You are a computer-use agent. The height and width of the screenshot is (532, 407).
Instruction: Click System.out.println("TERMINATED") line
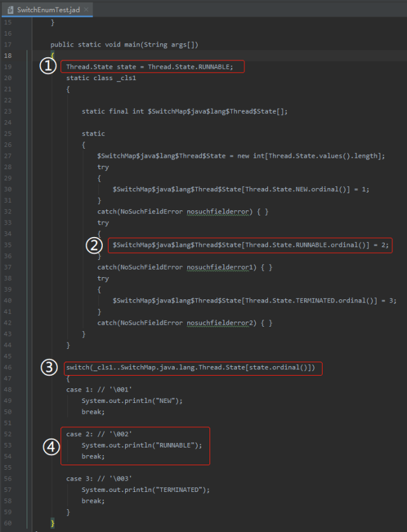pos(146,490)
